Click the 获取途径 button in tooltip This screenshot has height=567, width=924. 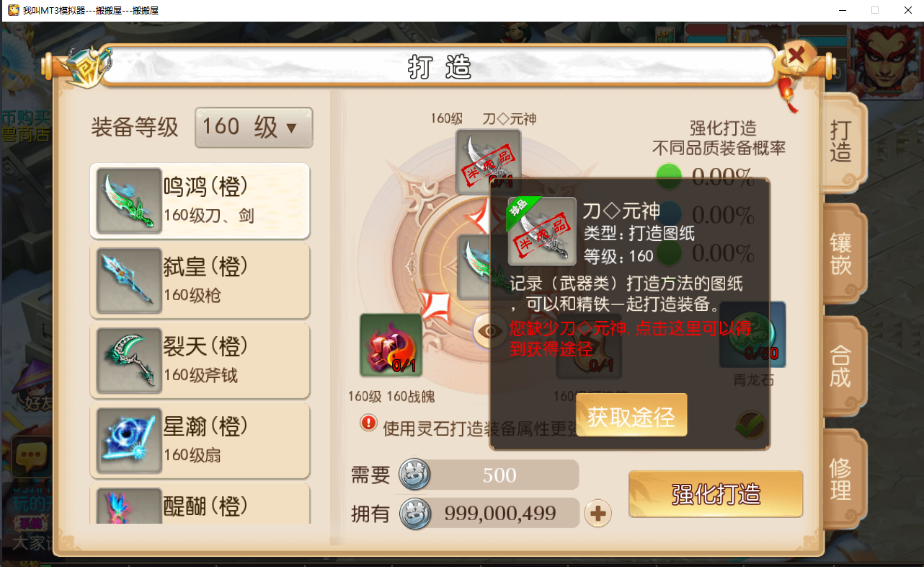coord(631,416)
